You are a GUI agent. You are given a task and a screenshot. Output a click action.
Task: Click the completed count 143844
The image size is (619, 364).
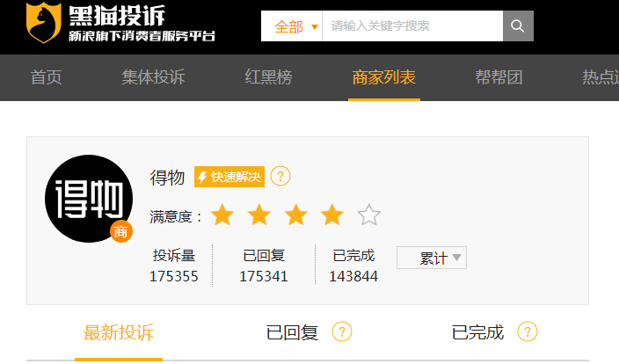click(353, 276)
